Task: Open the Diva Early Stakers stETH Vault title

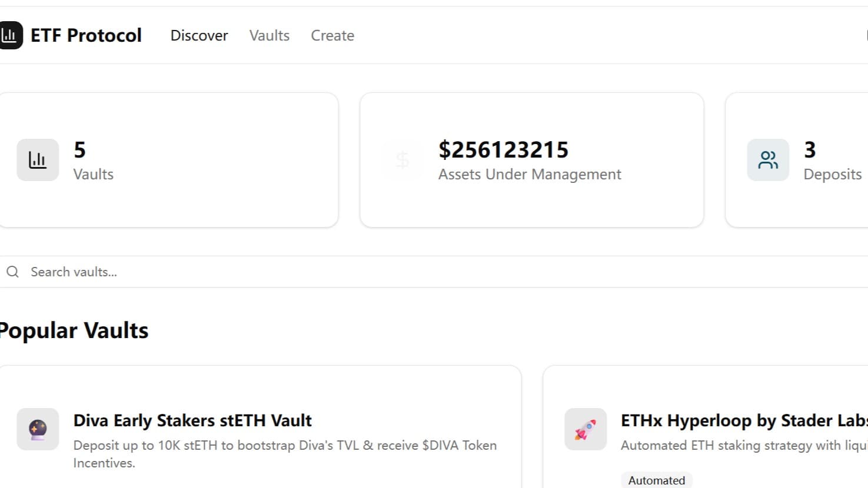Action: tap(192, 420)
